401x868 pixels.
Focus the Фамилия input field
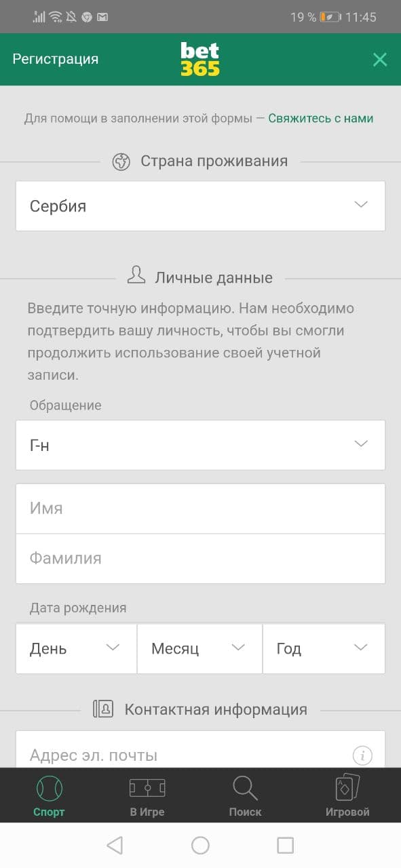pyautogui.click(x=200, y=558)
